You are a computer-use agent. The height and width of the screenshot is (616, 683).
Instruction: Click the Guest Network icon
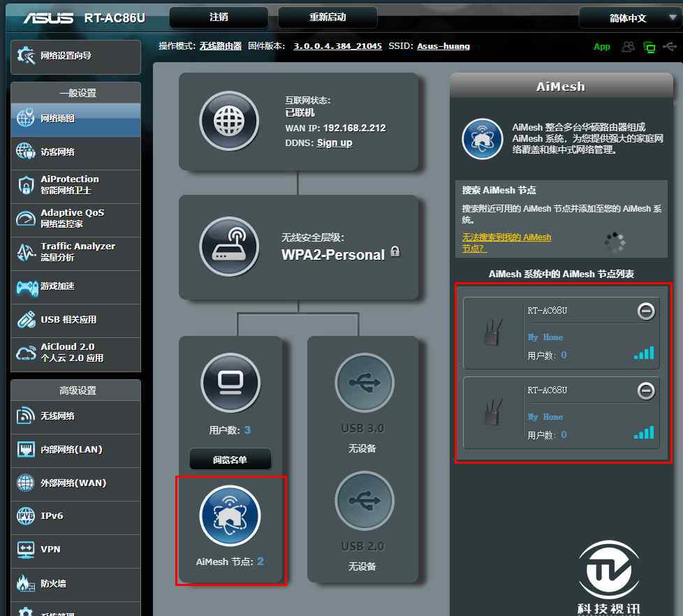pyautogui.click(x=25, y=151)
